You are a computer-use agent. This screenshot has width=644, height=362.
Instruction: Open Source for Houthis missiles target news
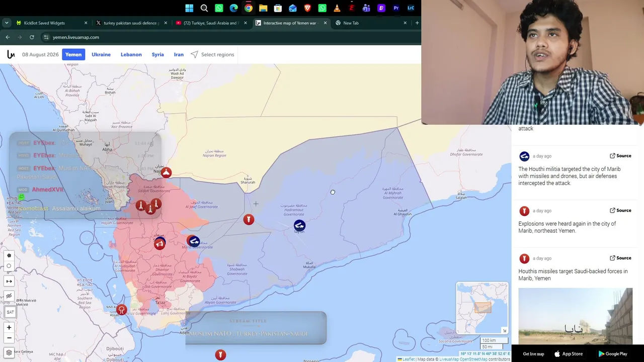pos(620,258)
